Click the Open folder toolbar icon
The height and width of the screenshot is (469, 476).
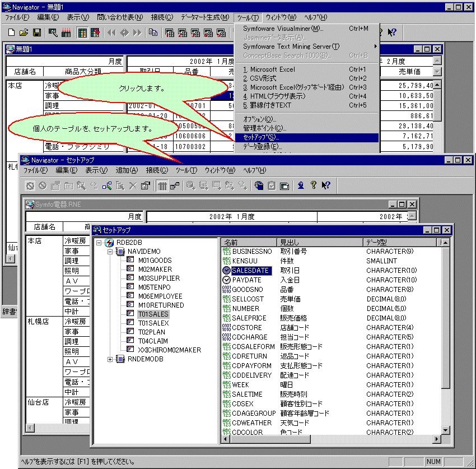[x=24, y=32]
